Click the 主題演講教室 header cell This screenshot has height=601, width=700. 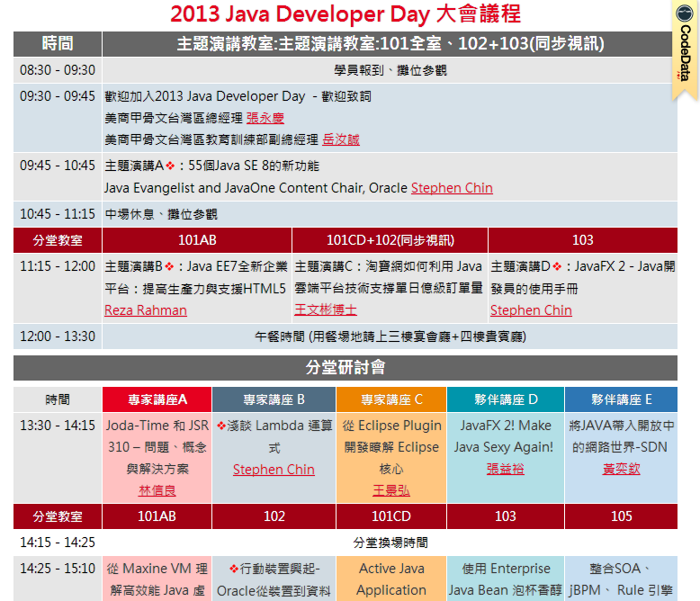390,44
